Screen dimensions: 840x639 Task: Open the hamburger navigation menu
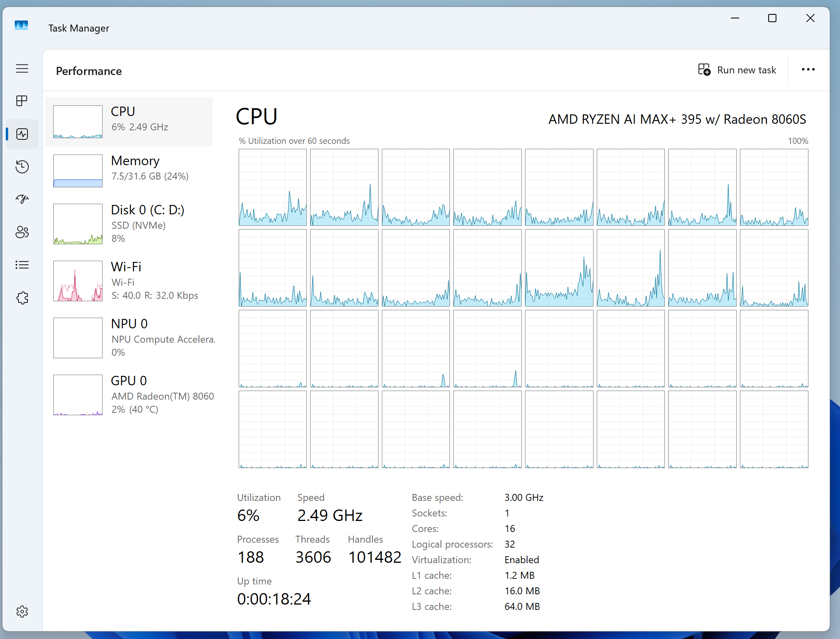click(22, 68)
